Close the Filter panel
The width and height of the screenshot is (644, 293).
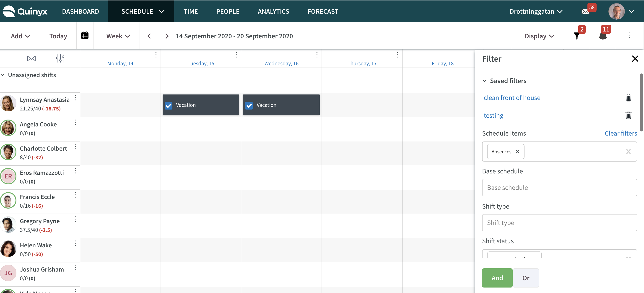635,59
